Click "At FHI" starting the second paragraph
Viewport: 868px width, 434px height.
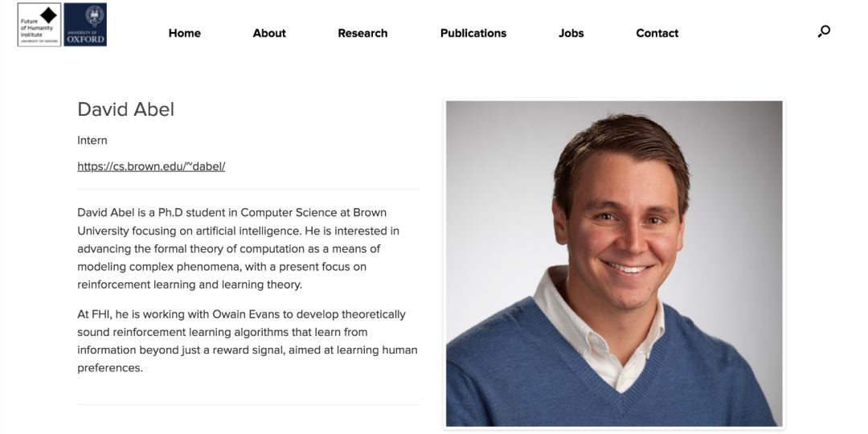pos(93,314)
